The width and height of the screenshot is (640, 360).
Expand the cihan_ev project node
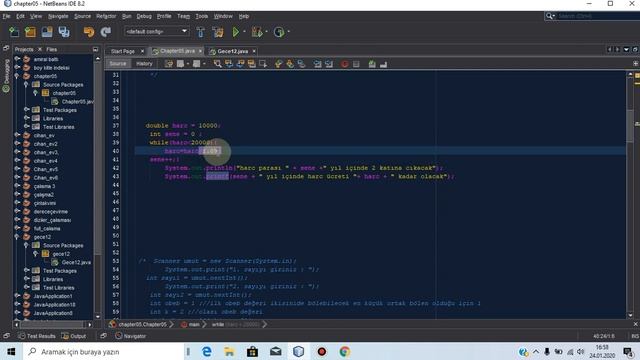coord(17,135)
